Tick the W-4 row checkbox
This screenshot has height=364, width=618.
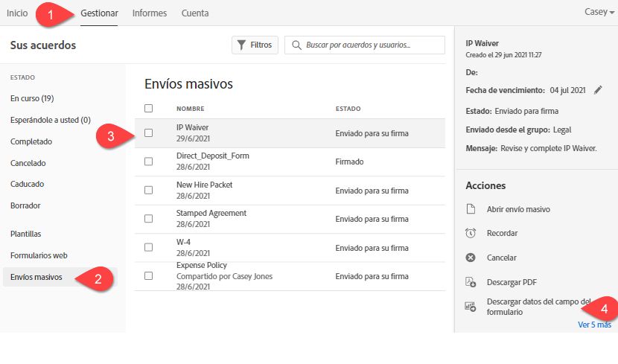(x=148, y=247)
